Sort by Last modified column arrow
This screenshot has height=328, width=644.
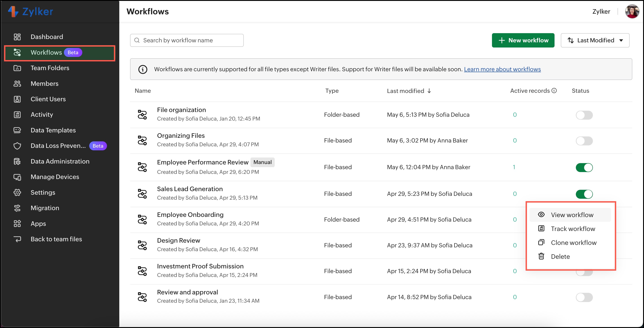429,91
